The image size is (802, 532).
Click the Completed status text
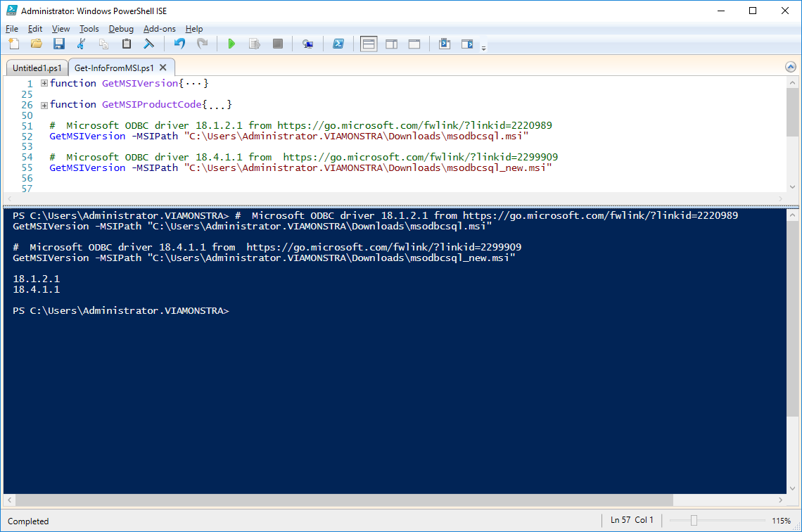(28, 521)
